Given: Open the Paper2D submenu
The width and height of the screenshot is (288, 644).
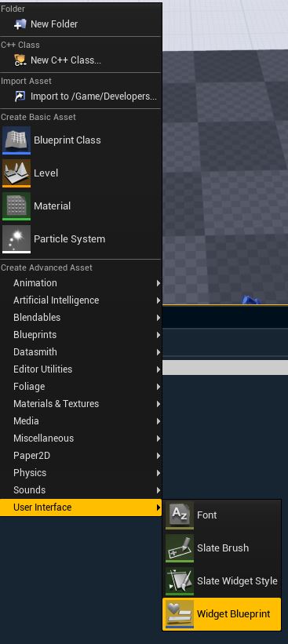Looking at the screenshot, I should 81,456.
